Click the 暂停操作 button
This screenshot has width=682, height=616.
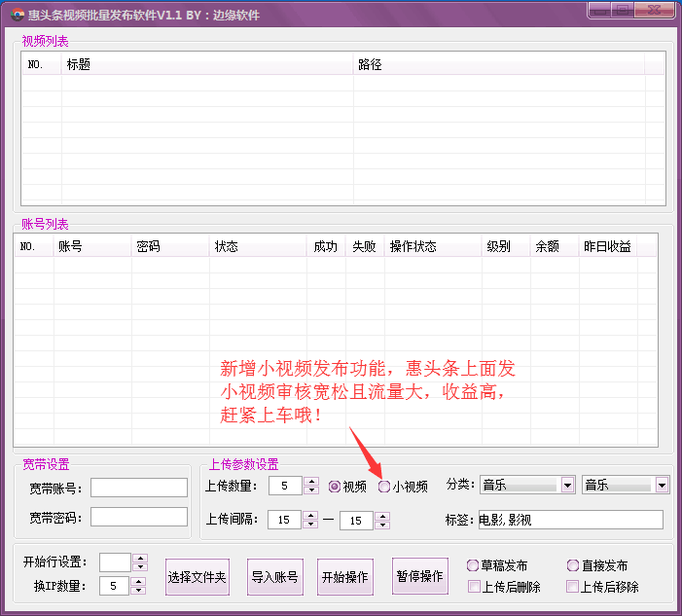tap(419, 576)
